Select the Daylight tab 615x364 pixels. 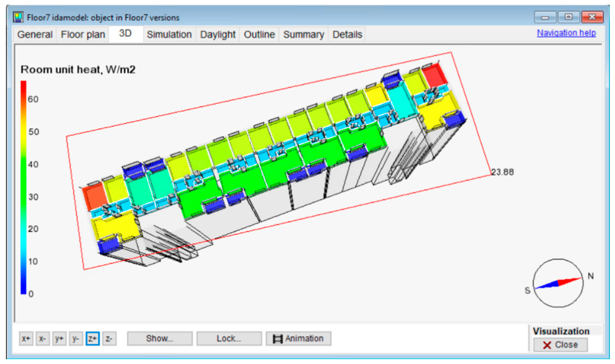[x=217, y=35]
